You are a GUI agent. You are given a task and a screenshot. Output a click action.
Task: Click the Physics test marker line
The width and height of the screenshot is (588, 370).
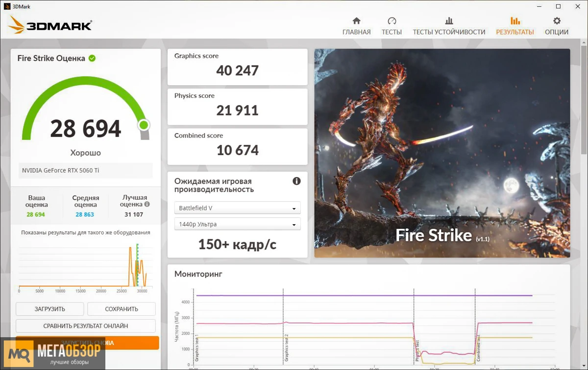pos(414,326)
